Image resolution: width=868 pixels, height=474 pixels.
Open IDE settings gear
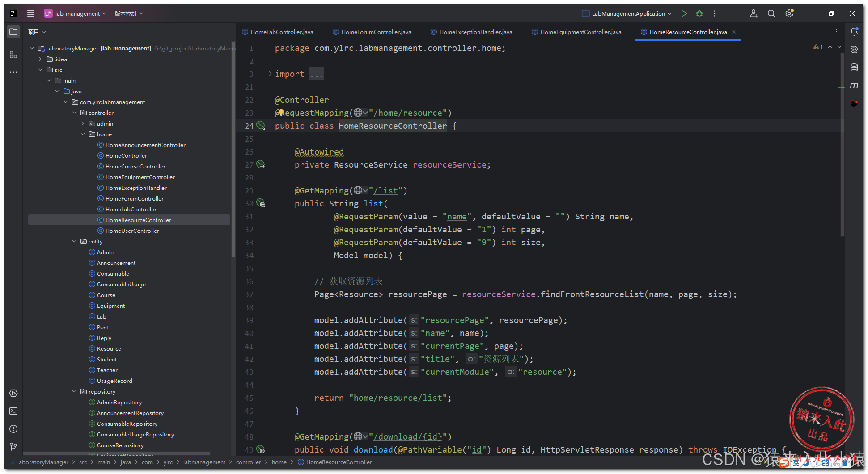click(x=789, y=13)
